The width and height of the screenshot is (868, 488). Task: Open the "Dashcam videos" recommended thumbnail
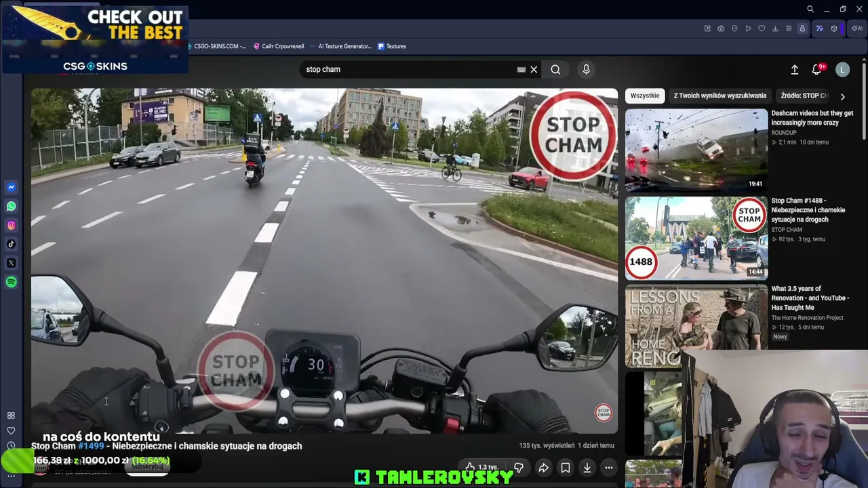pos(696,150)
